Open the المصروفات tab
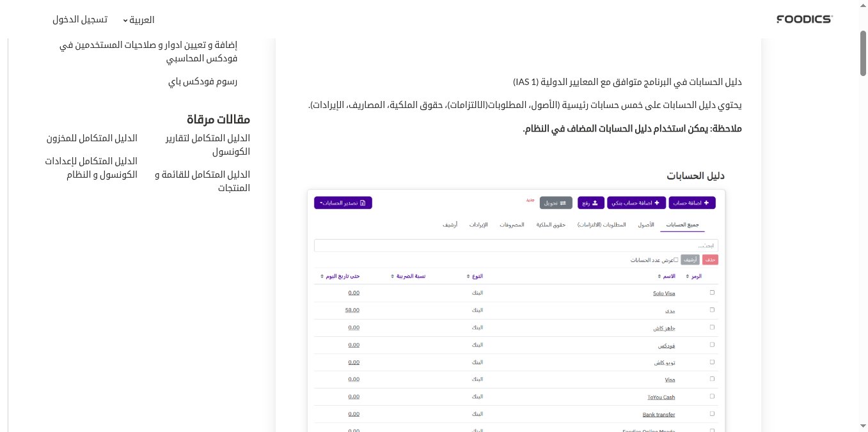Viewport: 868px width, 432px height. (512, 225)
